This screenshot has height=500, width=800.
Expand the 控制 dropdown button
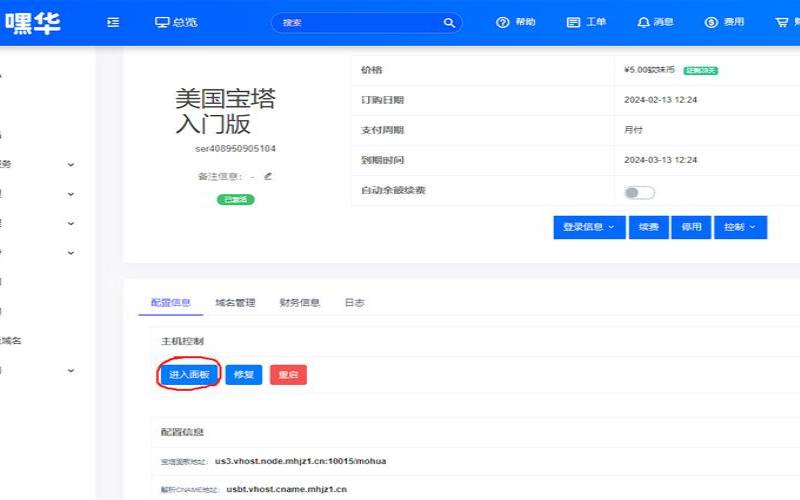point(740,228)
